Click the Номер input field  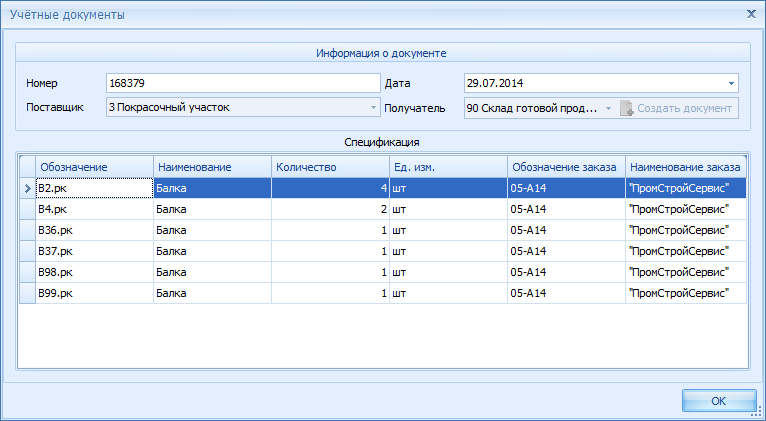[242, 83]
